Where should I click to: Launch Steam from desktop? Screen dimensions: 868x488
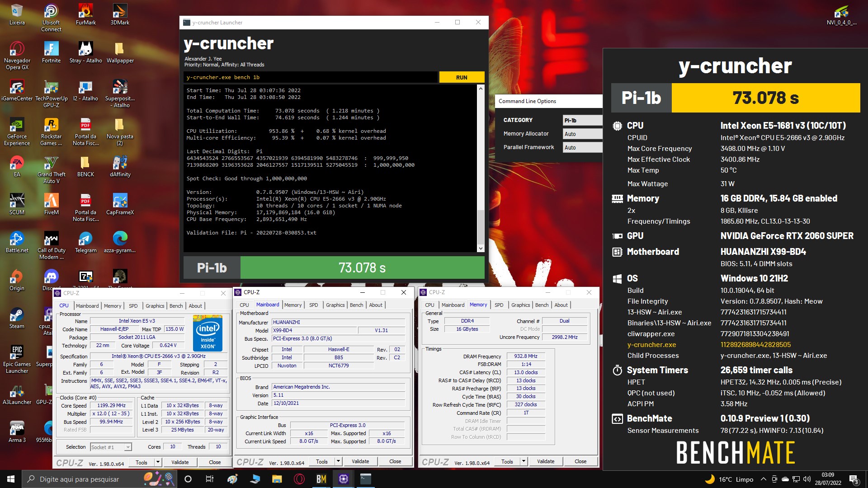(17, 318)
